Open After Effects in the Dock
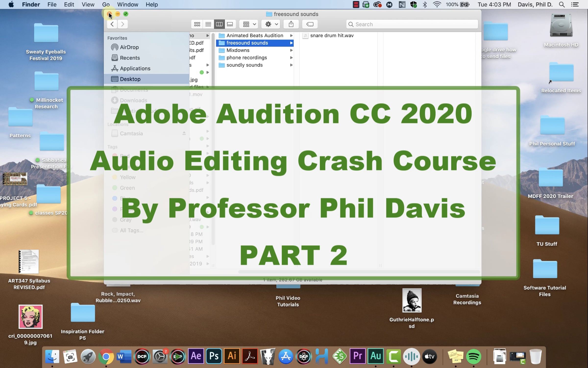588x368 pixels. tap(196, 356)
